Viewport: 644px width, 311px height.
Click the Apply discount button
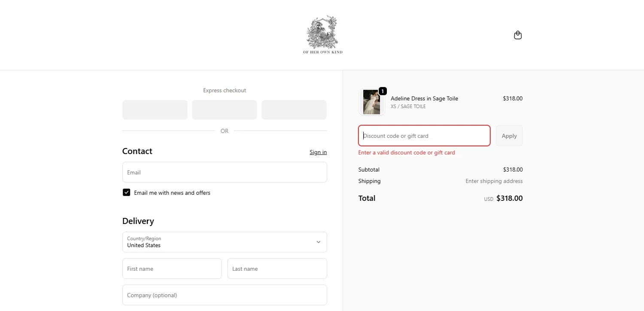click(x=509, y=136)
